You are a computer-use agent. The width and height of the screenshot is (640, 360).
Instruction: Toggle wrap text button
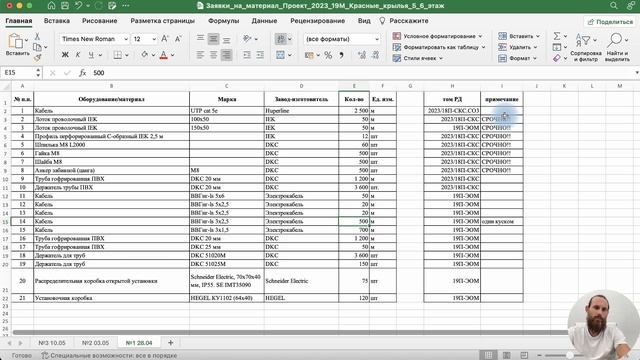pyautogui.click(x=281, y=39)
